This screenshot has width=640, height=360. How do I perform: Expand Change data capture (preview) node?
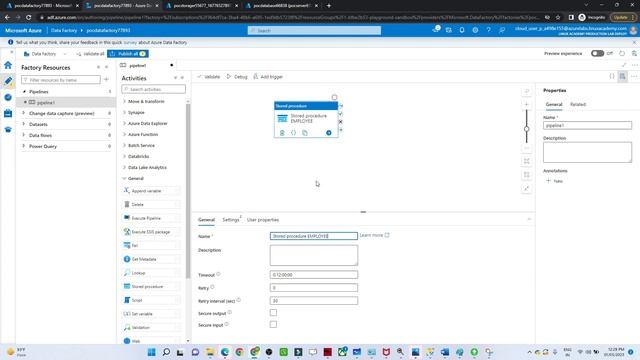23,113
